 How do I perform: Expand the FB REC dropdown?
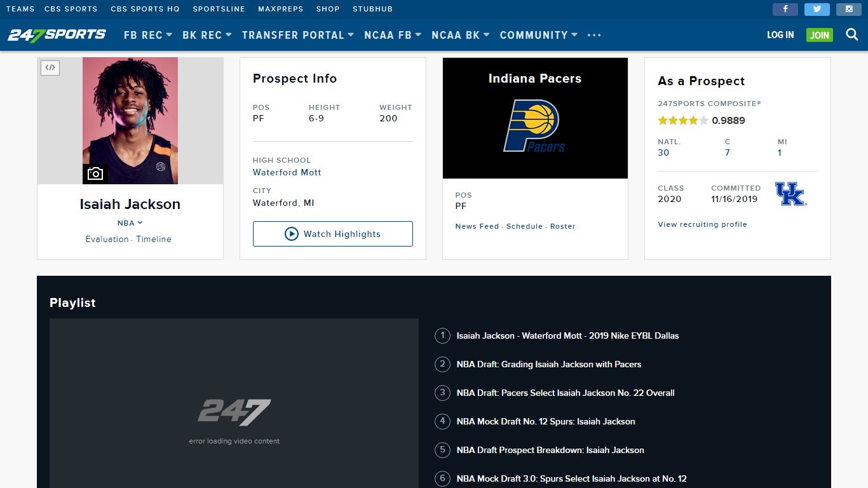[148, 35]
